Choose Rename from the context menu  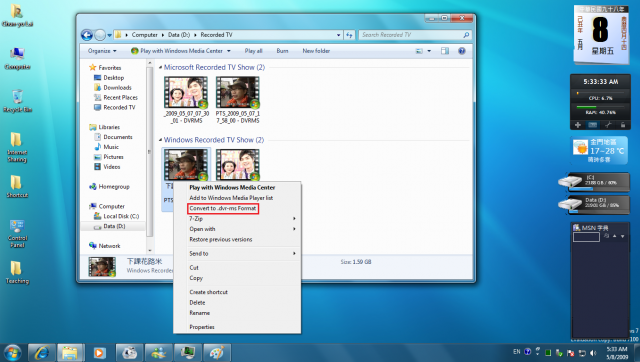pyautogui.click(x=200, y=313)
